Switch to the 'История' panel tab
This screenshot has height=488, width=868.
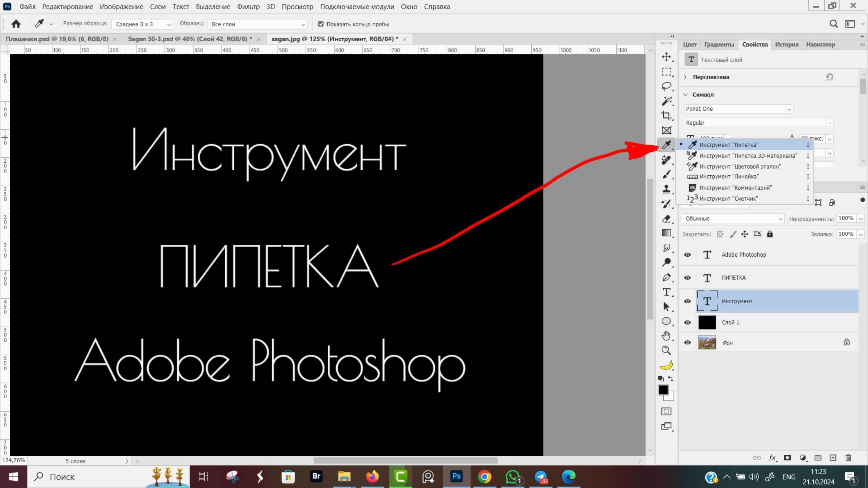(786, 44)
